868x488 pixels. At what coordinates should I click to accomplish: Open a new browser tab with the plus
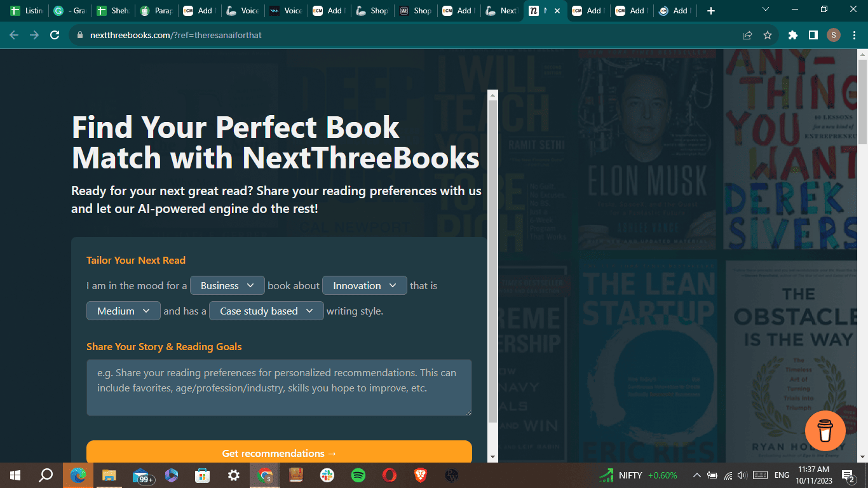[710, 11]
